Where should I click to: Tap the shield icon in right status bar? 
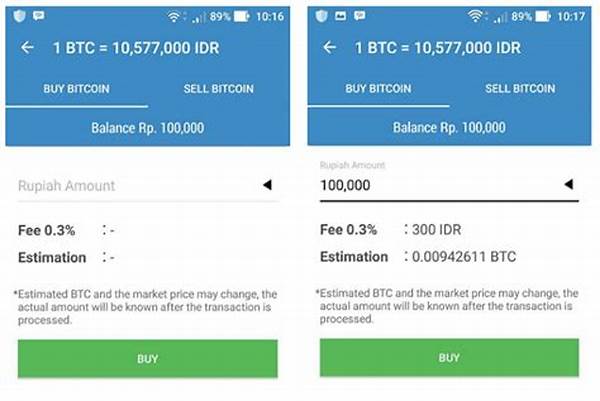click(x=323, y=16)
